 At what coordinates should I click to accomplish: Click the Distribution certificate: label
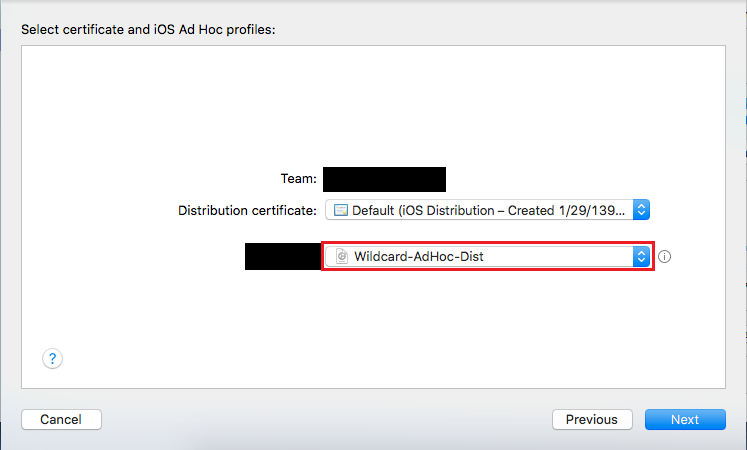click(247, 210)
